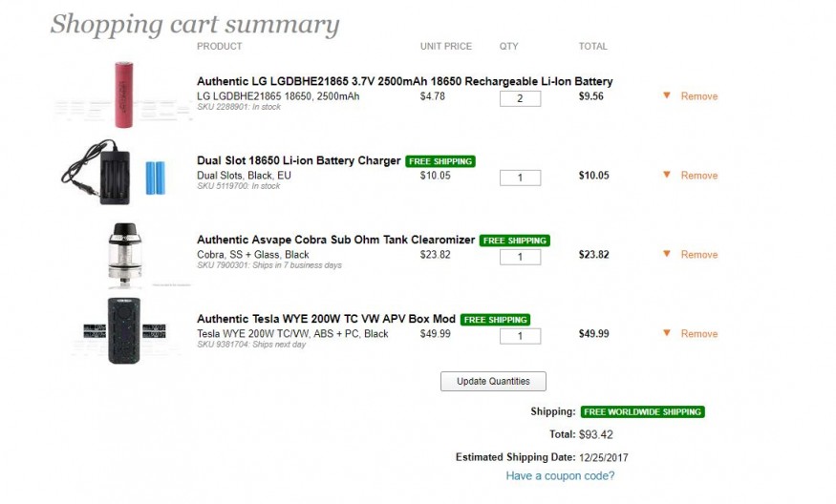Click the 'SKU 2288901: In stock' text
This screenshot has width=836, height=504.
[x=239, y=107]
